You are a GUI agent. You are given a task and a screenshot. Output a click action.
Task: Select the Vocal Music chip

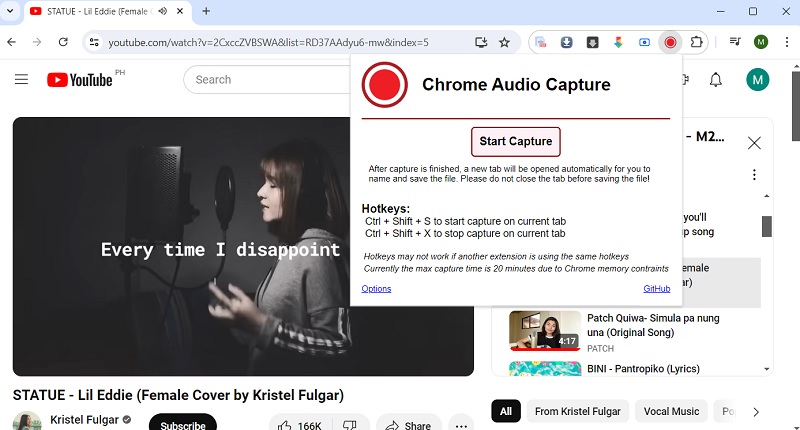click(671, 411)
